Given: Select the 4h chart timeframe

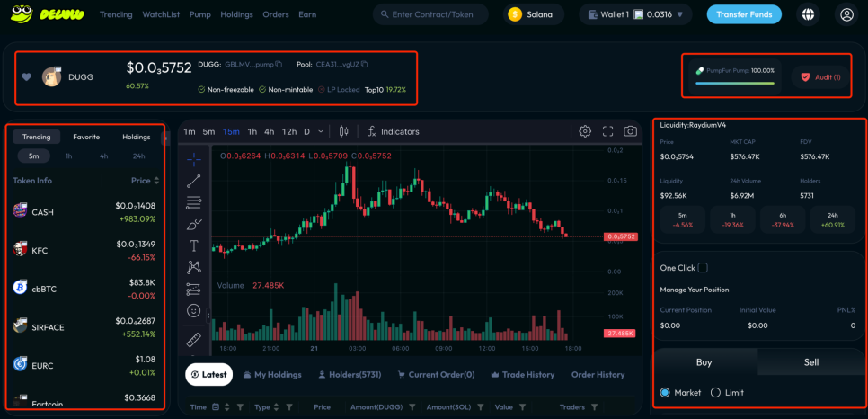Looking at the screenshot, I should point(269,131).
